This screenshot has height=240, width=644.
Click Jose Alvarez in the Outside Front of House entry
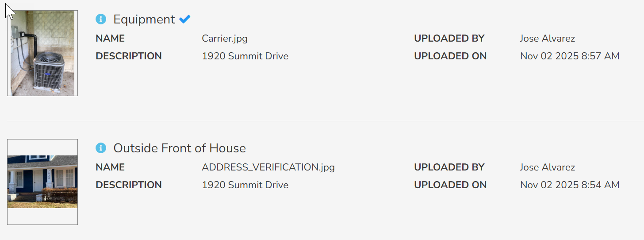(x=548, y=167)
